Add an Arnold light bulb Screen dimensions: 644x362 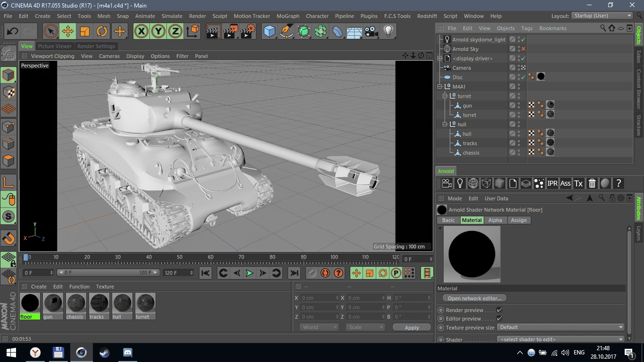point(460,183)
